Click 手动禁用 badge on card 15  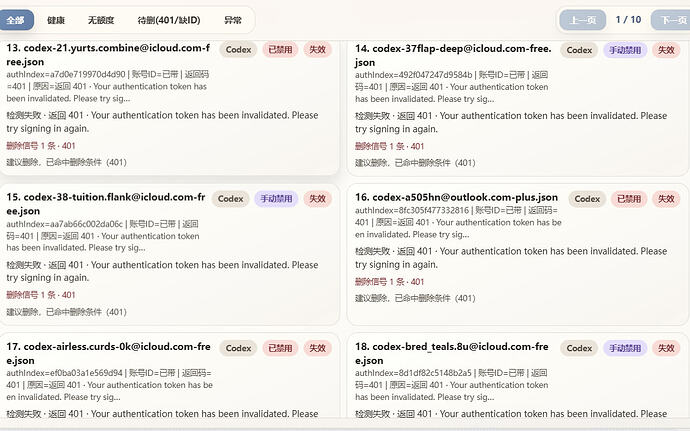tap(276, 199)
